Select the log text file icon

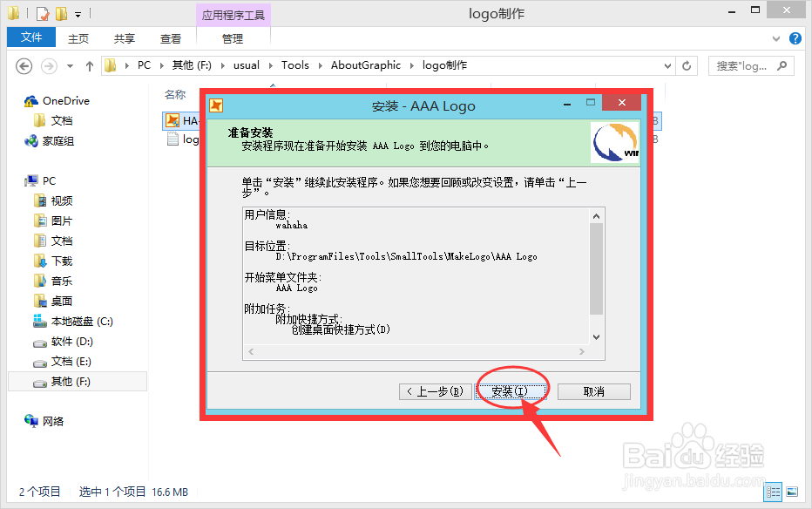(x=173, y=139)
